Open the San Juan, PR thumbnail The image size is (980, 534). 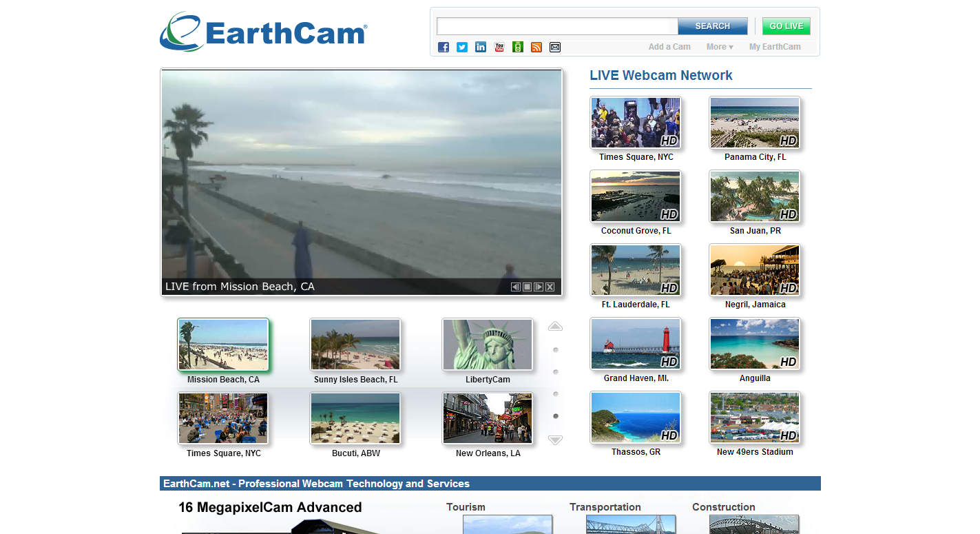click(x=755, y=196)
